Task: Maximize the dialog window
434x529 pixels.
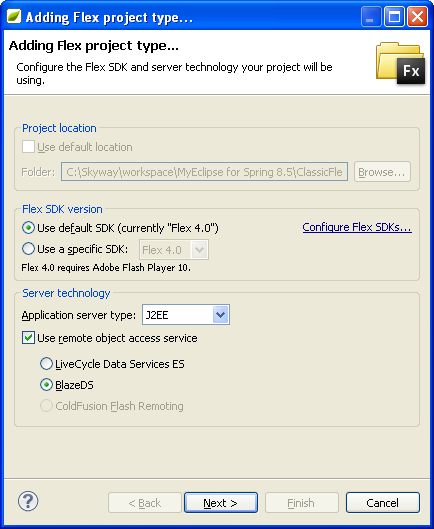Action: click(x=394, y=17)
